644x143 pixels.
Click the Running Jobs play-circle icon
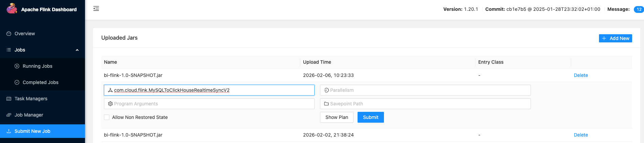(17, 66)
